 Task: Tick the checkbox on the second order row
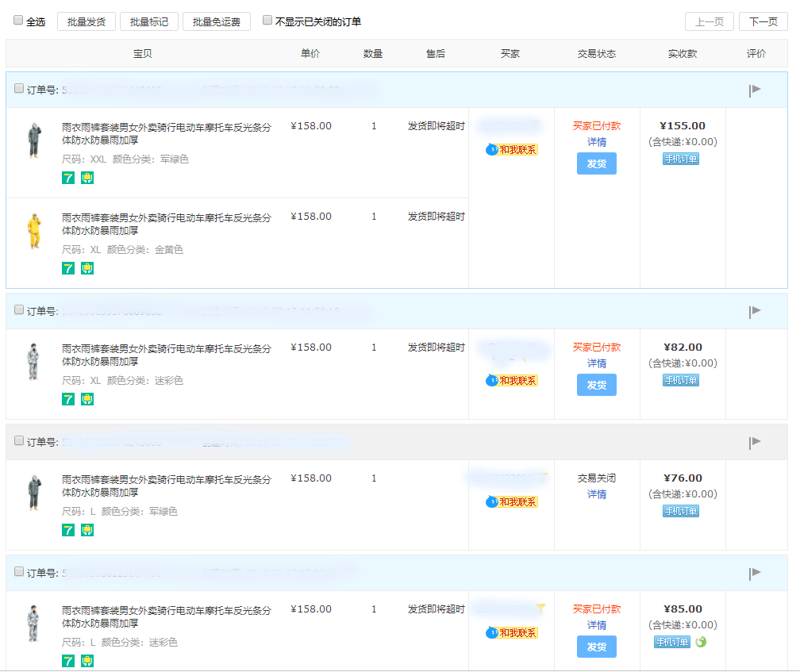pyautogui.click(x=18, y=311)
